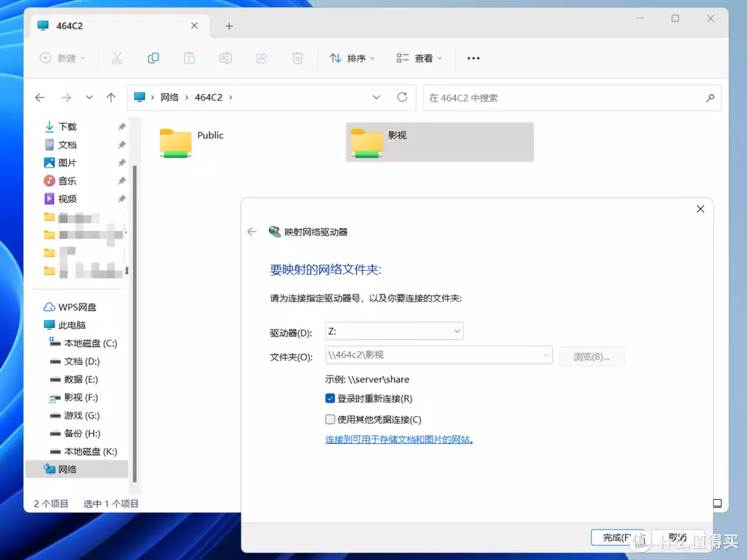Open 本地磁盘 (C:) drive
747x560 pixels.
[x=91, y=344]
